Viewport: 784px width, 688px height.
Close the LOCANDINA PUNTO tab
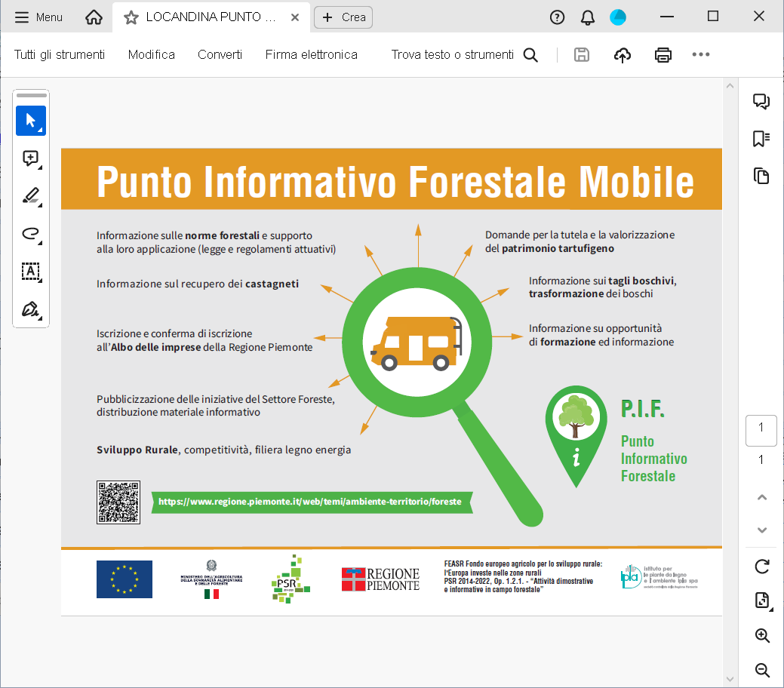tap(295, 17)
